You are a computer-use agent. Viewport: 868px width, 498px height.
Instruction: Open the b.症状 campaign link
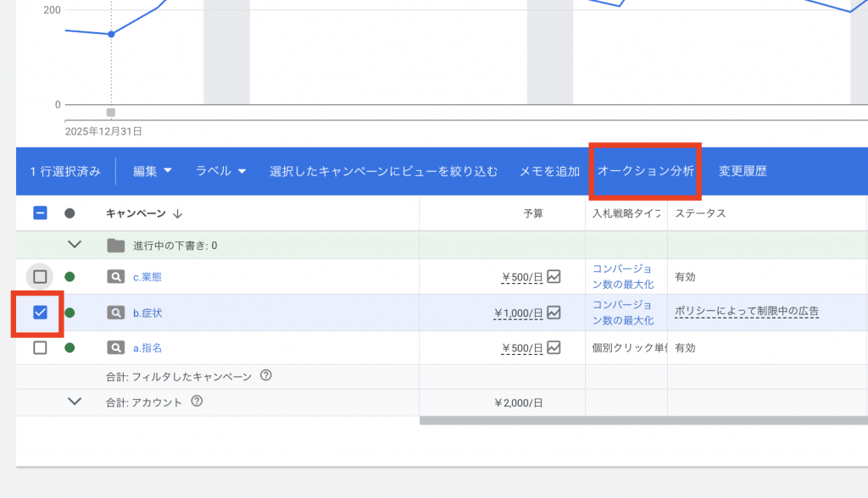coord(147,313)
